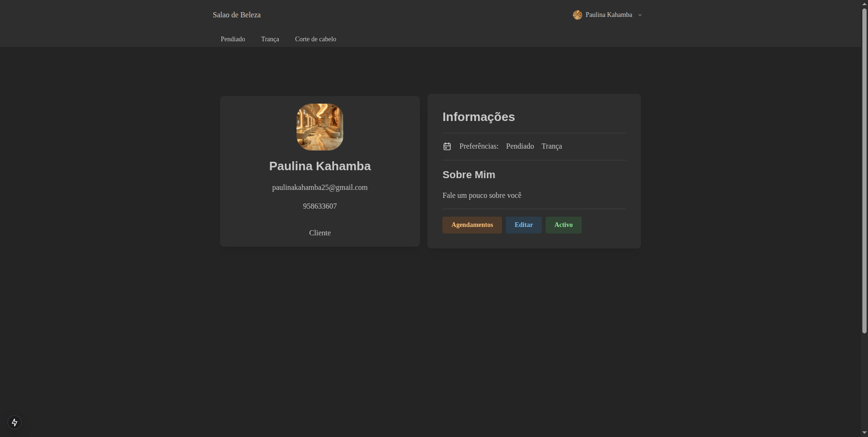Expand the user menu chevron
This screenshot has width=868, height=437.
pyautogui.click(x=640, y=15)
